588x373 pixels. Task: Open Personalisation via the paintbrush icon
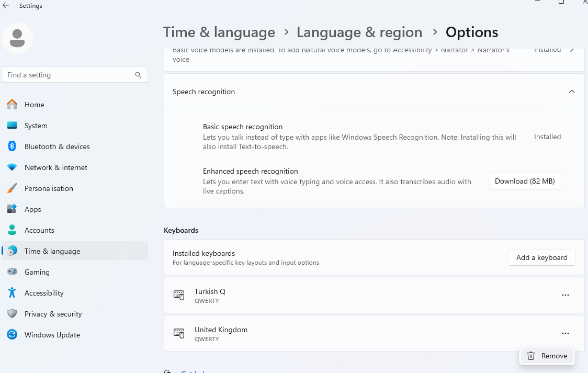pyautogui.click(x=12, y=188)
